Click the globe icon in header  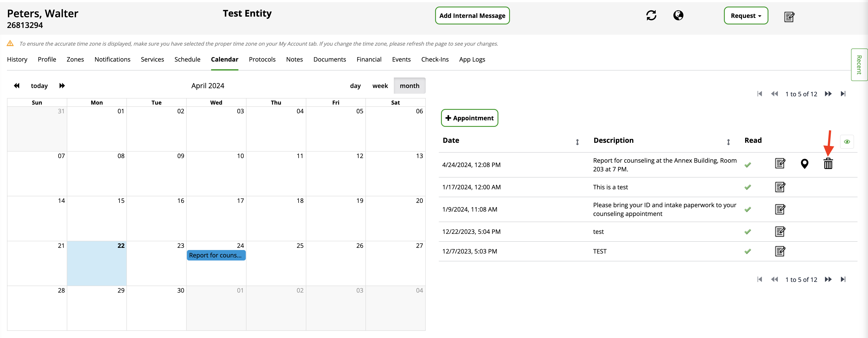678,16
